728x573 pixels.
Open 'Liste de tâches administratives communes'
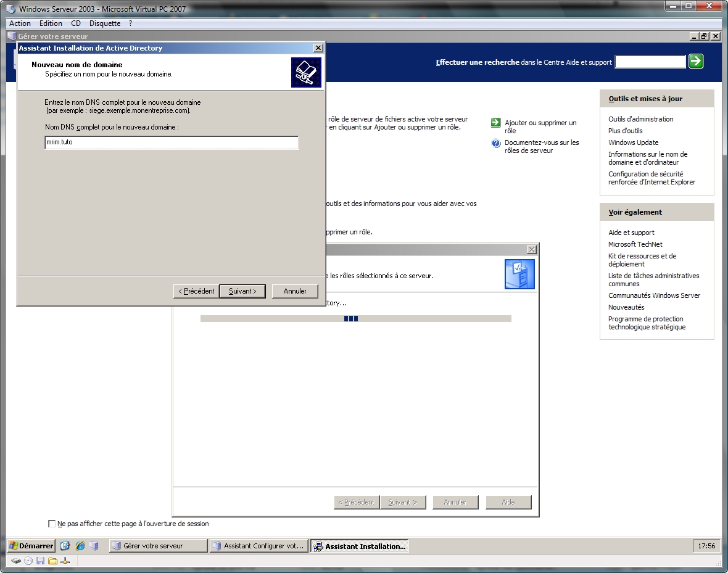pos(654,279)
